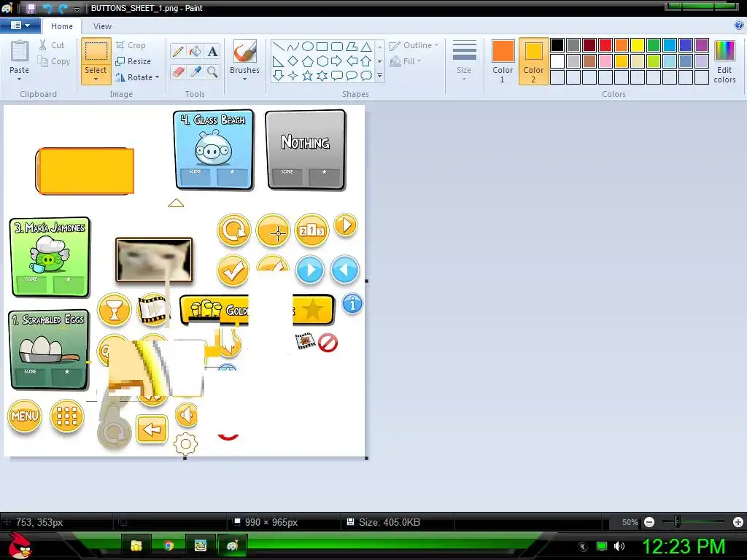Screen dimensions: 747x560
Task: Select the Line shape
Action: [279, 46]
